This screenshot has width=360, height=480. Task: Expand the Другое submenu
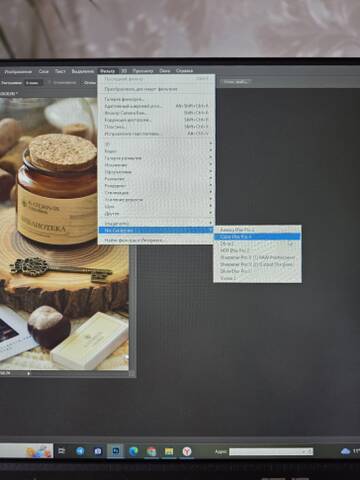coord(156,214)
